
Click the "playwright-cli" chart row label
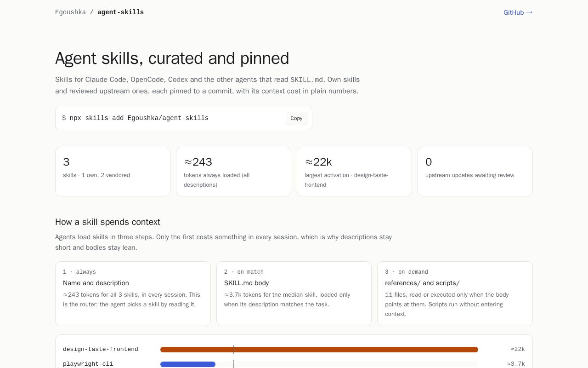[x=88, y=364]
